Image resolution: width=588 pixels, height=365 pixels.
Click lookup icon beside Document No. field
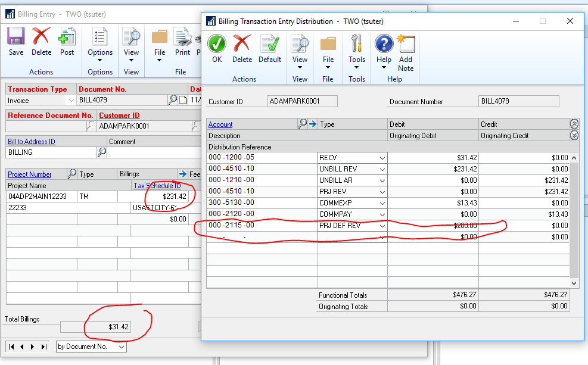173,100
